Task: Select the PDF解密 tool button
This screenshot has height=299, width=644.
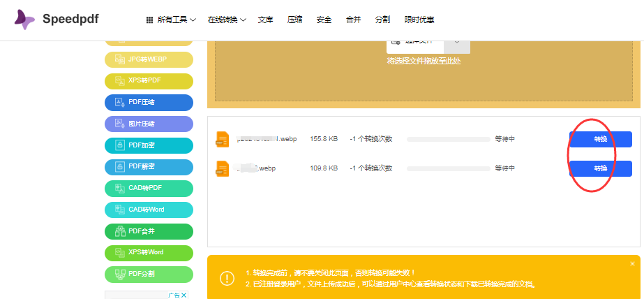Action: coord(149,167)
